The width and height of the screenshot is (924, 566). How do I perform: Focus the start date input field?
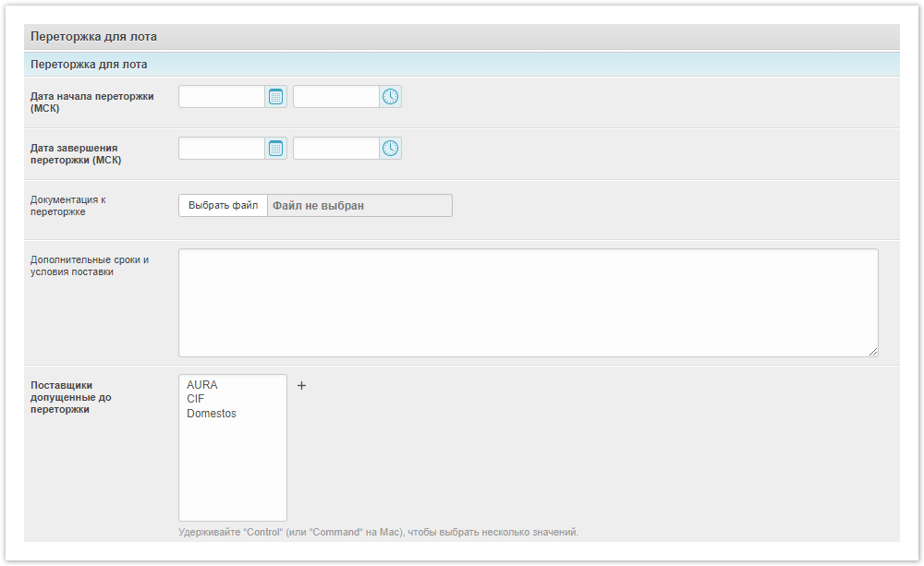[x=222, y=97]
